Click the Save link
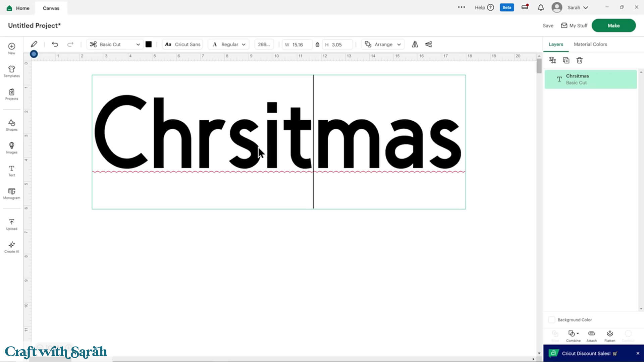Image resolution: width=644 pixels, height=362 pixels. coord(548,25)
